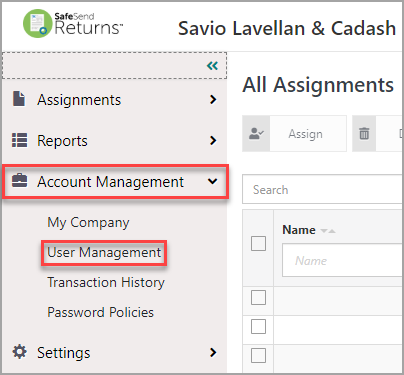This screenshot has height=375, width=404.
Task: Expand Assignments with its chevron arrow
Action: pyautogui.click(x=213, y=99)
